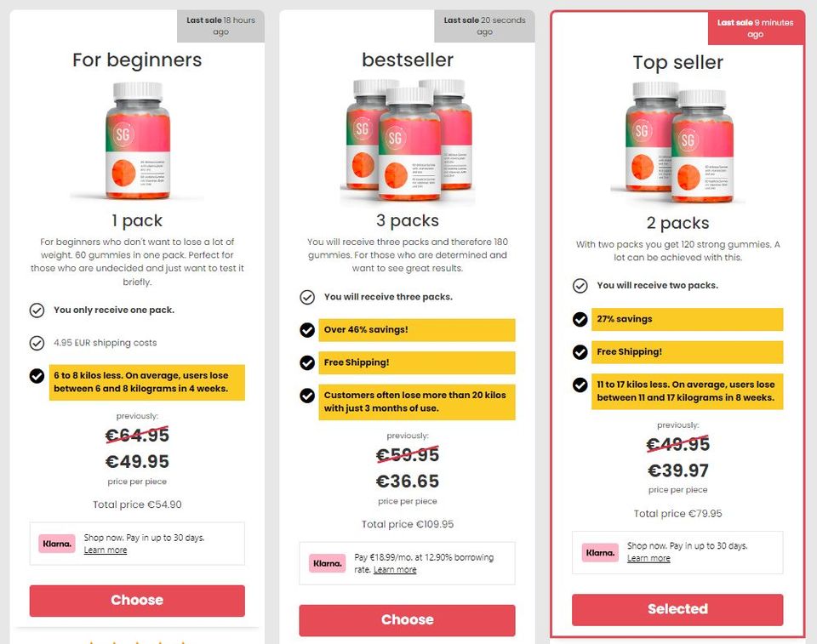The height and width of the screenshot is (644, 817).
Task: Click the 'Last sale 9 minutes ago' red badge
Action: coord(756,28)
